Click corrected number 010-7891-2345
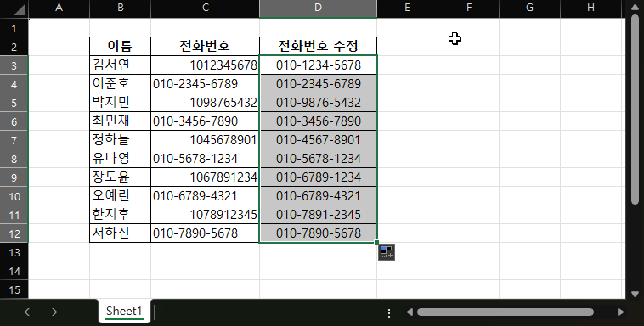The image size is (644, 326). click(319, 214)
